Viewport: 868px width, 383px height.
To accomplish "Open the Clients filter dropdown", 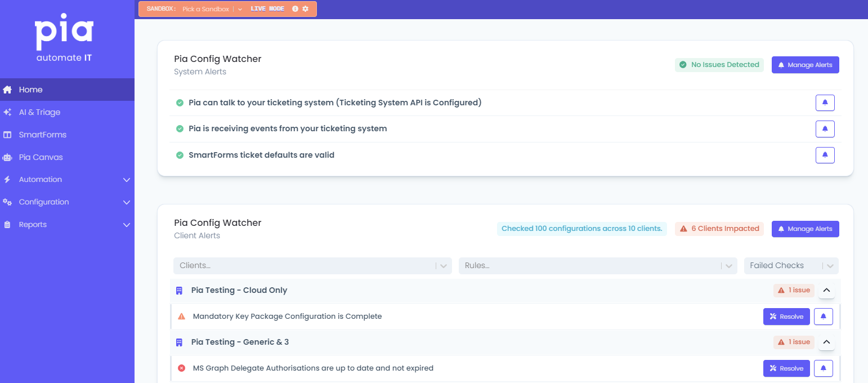I will 312,266.
